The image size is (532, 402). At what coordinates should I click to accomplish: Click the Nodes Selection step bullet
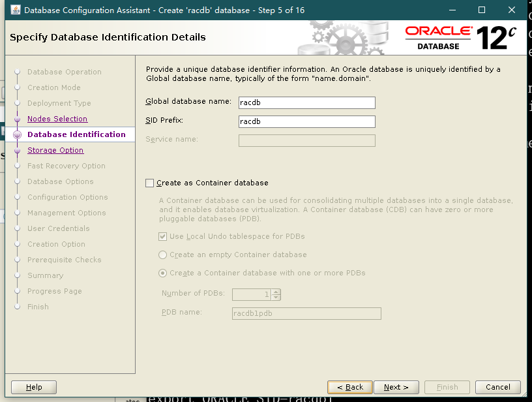click(x=18, y=119)
